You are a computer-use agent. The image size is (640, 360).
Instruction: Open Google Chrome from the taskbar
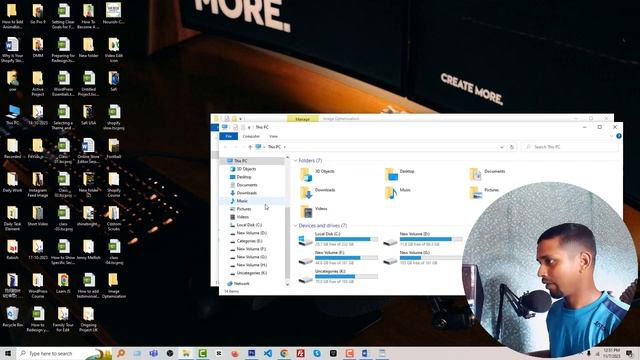point(284,353)
